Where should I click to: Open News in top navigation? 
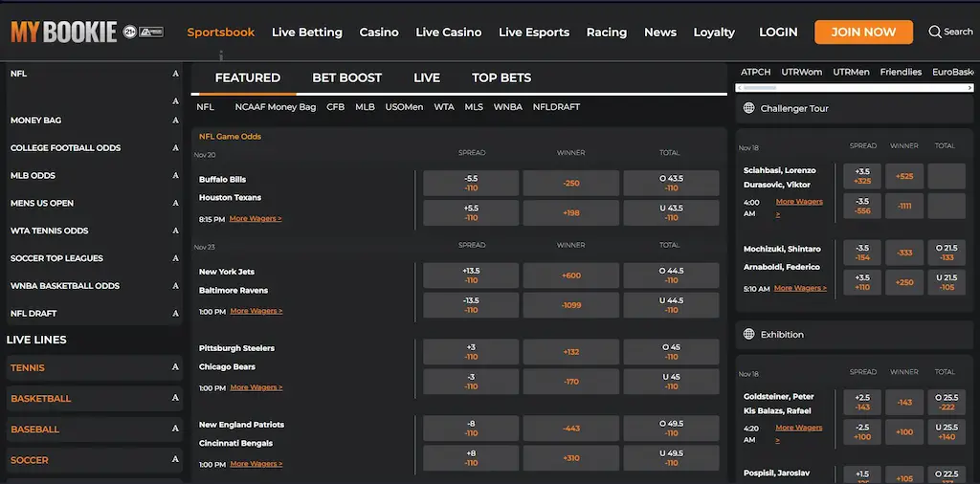pos(660,32)
